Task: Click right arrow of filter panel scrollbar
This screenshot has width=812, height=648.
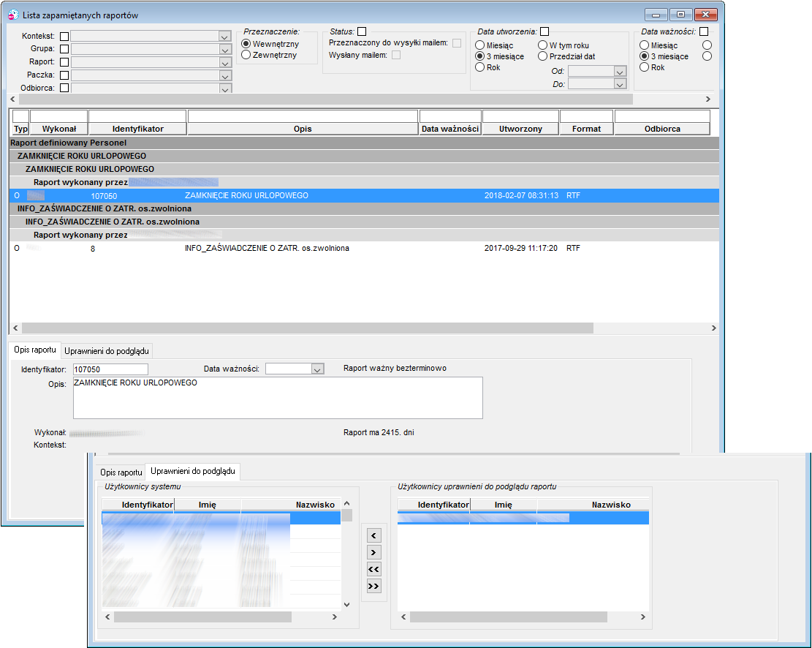Action: tap(708, 99)
